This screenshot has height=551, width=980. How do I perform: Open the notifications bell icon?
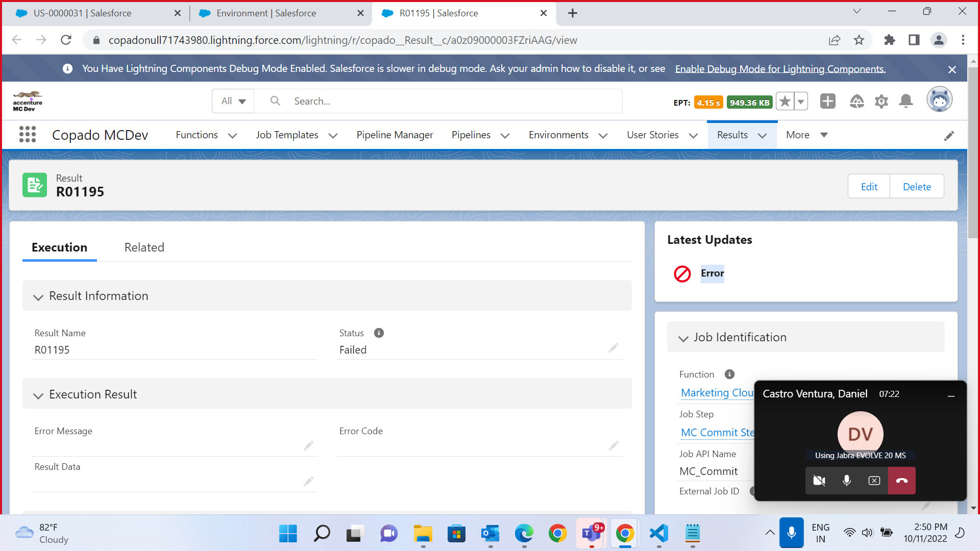[906, 101]
